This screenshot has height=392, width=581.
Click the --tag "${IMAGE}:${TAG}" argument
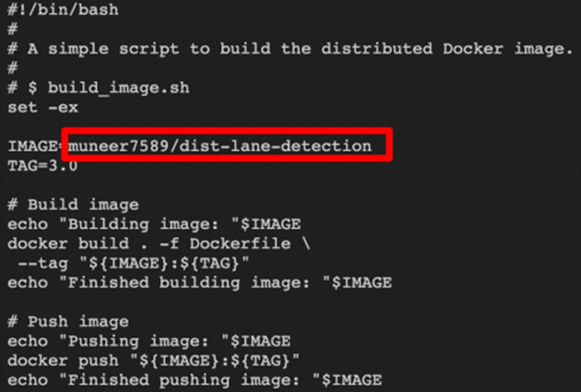tap(134, 263)
